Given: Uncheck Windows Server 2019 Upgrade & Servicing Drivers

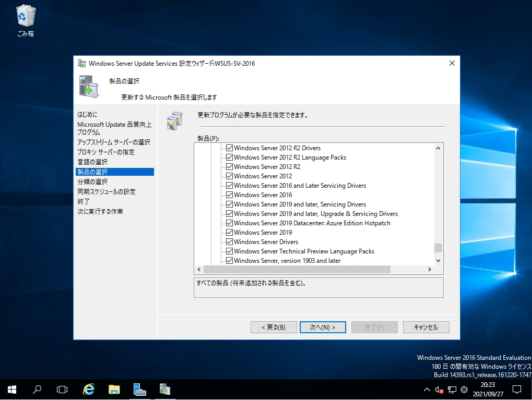Looking at the screenshot, I should pyautogui.click(x=229, y=214).
